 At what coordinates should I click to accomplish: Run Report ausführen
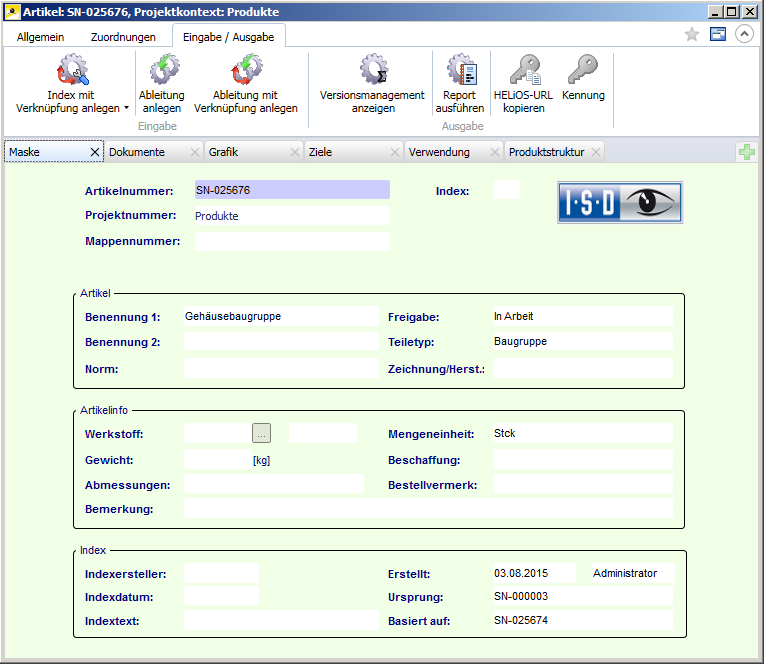click(x=460, y=70)
